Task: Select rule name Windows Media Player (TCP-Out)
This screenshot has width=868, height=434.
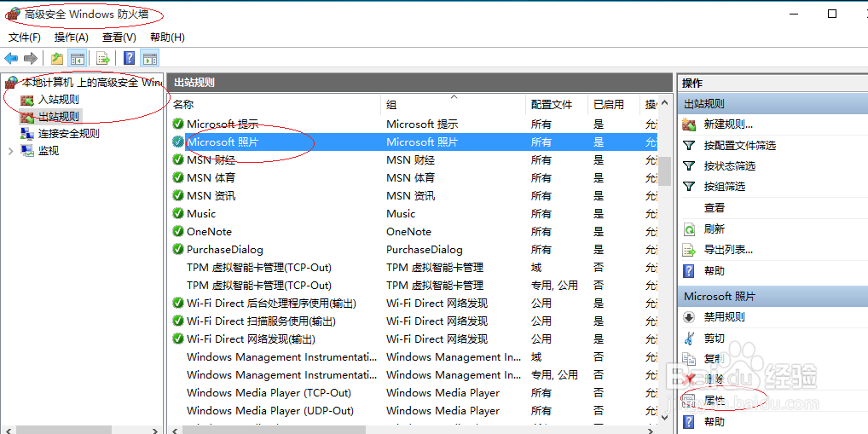Action: pyautogui.click(x=269, y=392)
